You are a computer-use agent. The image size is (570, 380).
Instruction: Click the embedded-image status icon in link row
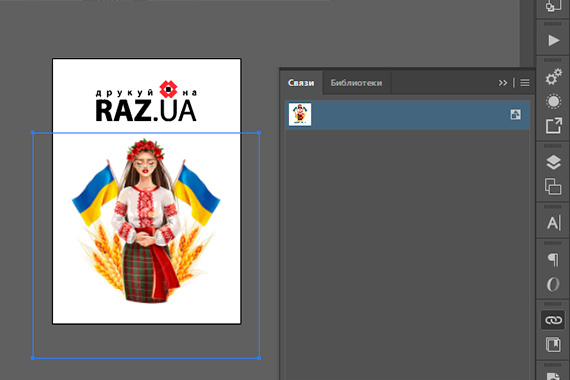point(515,115)
